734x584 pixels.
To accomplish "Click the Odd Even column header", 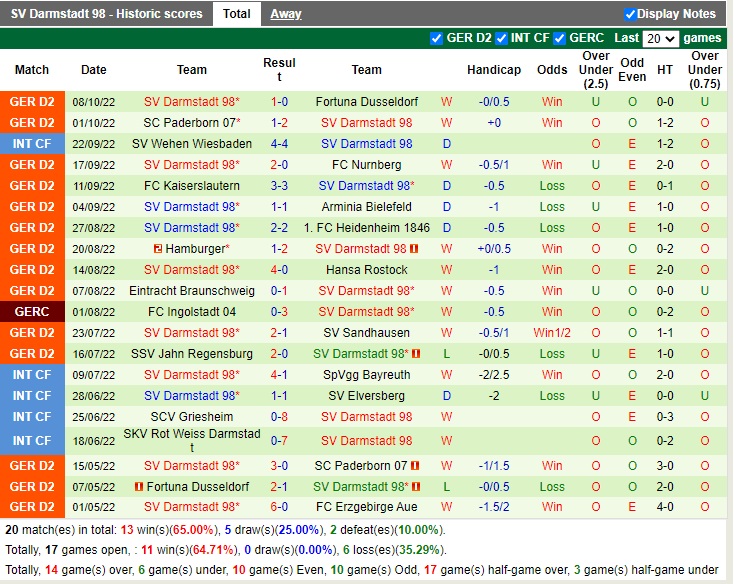I will (x=632, y=70).
